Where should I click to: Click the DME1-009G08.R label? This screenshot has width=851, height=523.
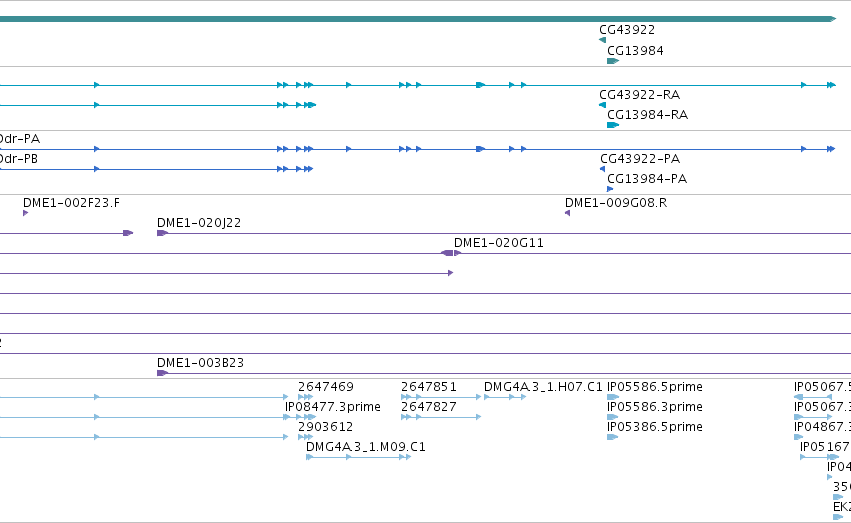pyautogui.click(x=616, y=203)
